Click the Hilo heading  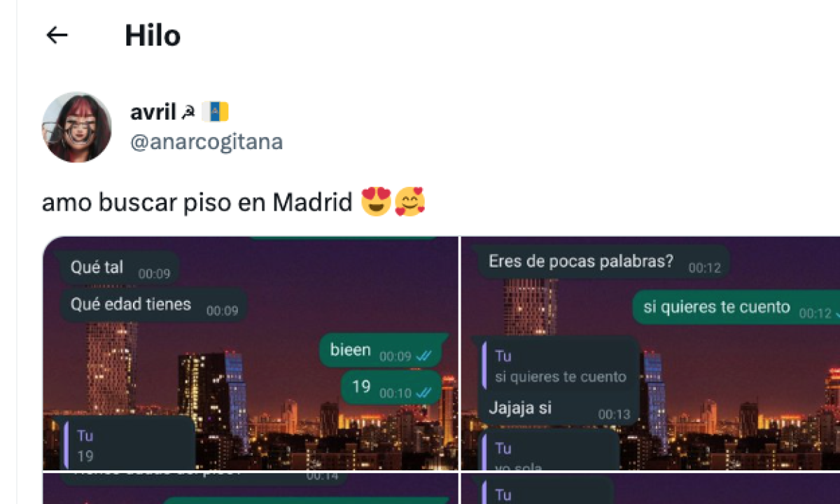153,35
